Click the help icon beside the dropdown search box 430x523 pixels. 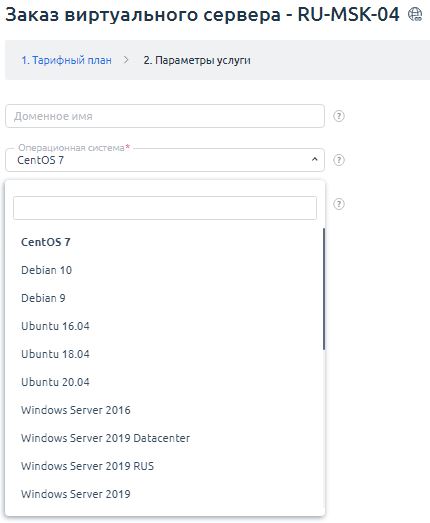tap(339, 204)
